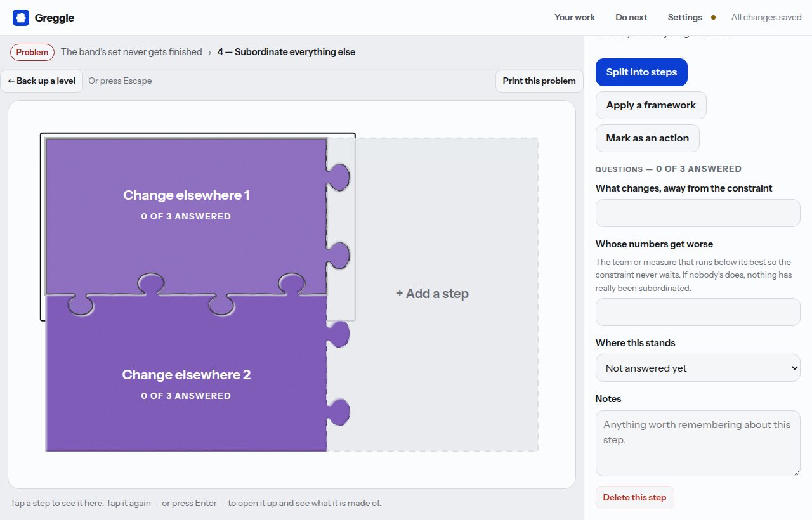Click the Greggle logo icon
The height and width of the screenshot is (520, 812).
coord(21,18)
